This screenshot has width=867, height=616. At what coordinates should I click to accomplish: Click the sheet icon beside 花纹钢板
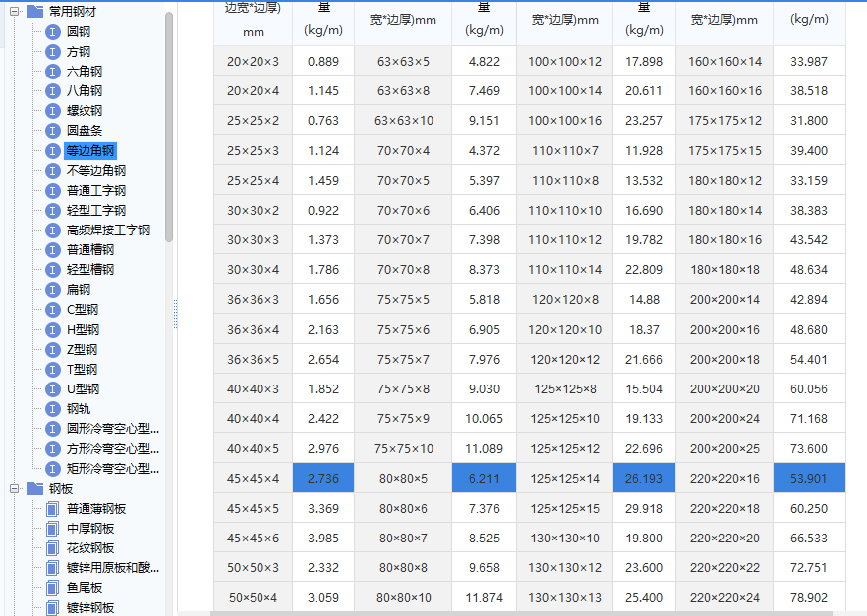point(52,548)
